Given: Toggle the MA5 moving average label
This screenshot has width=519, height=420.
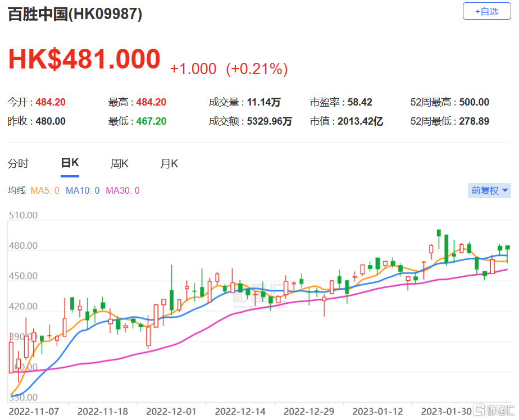Looking at the screenshot, I should 44,191.
